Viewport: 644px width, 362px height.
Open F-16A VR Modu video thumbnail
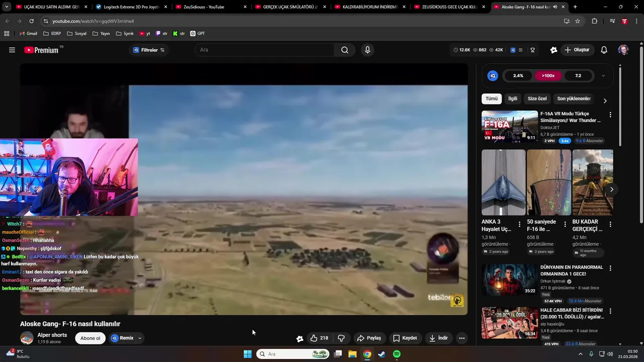click(510, 127)
